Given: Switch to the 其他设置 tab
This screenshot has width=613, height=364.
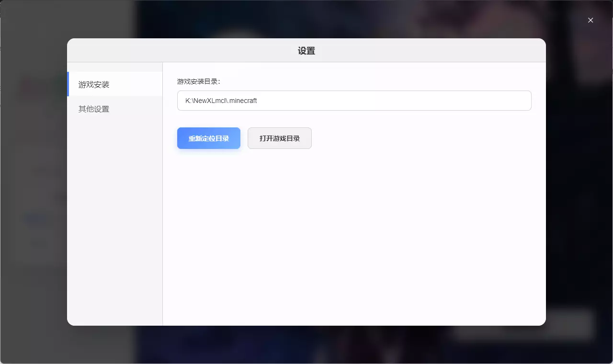Looking at the screenshot, I should (115, 109).
